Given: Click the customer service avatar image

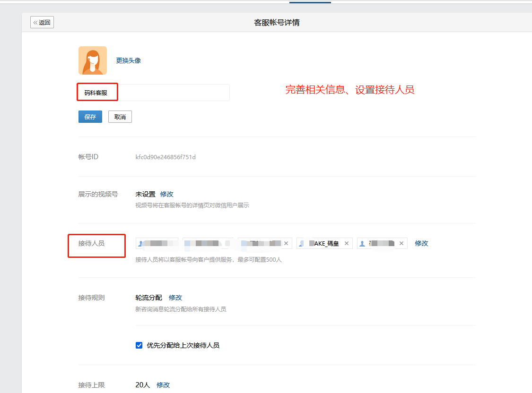Looking at the screenshot, I should (x=93, y=60).
